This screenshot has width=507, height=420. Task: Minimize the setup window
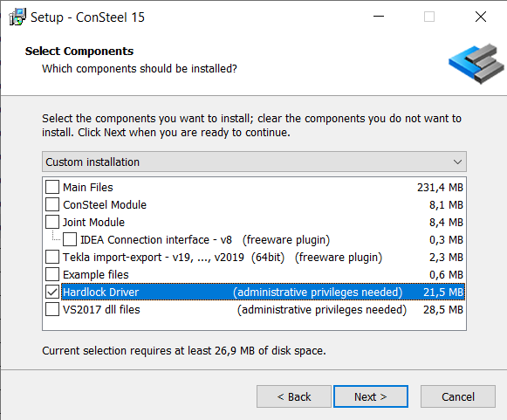[379, 17]
